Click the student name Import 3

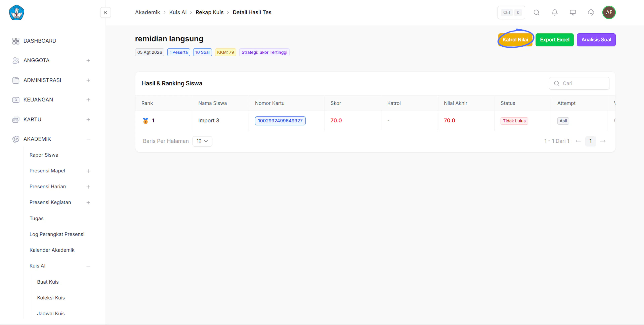(x=208, y=121)
